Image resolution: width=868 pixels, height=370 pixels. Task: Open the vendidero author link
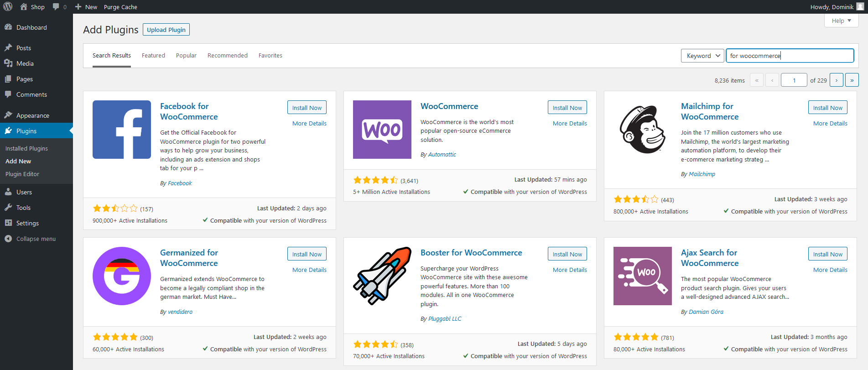180,312
